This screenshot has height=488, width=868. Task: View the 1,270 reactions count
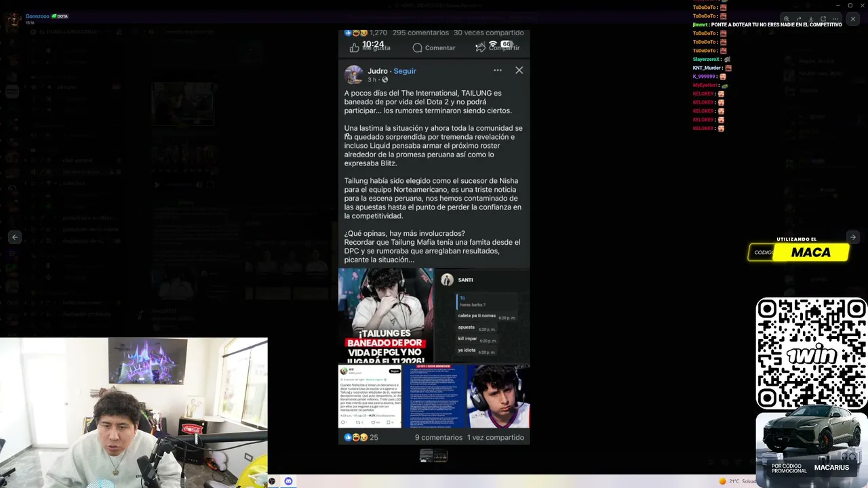pyautogui.click(x=366, y=33)
